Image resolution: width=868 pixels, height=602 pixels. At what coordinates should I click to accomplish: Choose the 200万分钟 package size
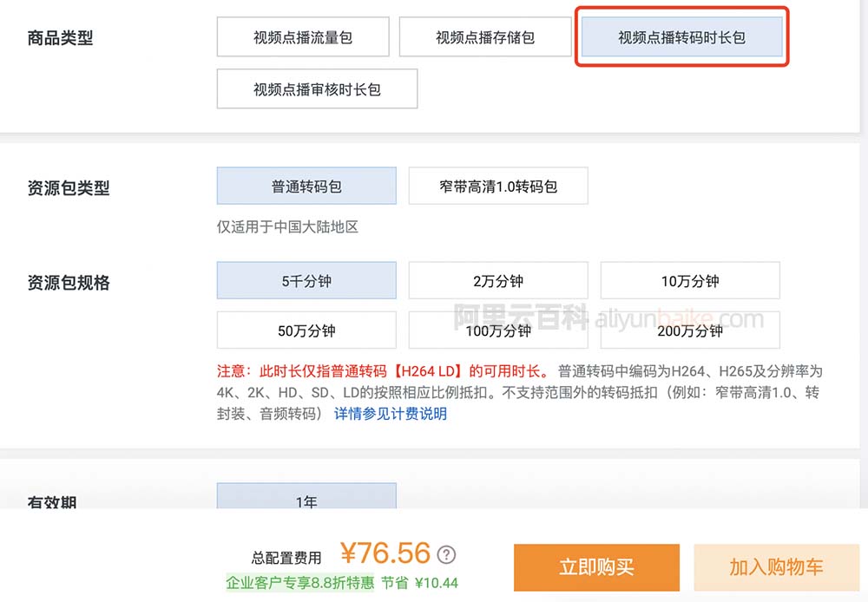pos(690,330)
